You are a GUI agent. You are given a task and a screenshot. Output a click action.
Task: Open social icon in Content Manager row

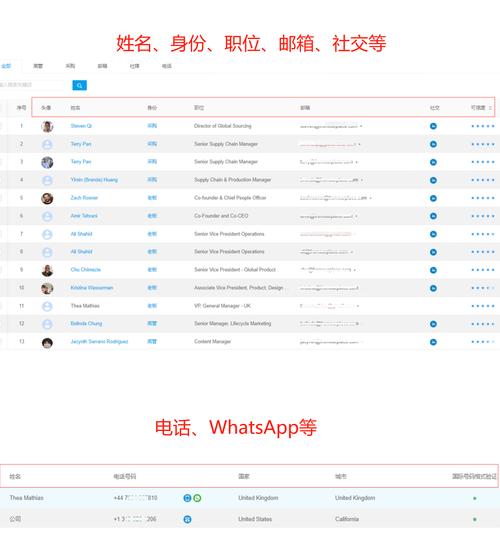[433, 342]
